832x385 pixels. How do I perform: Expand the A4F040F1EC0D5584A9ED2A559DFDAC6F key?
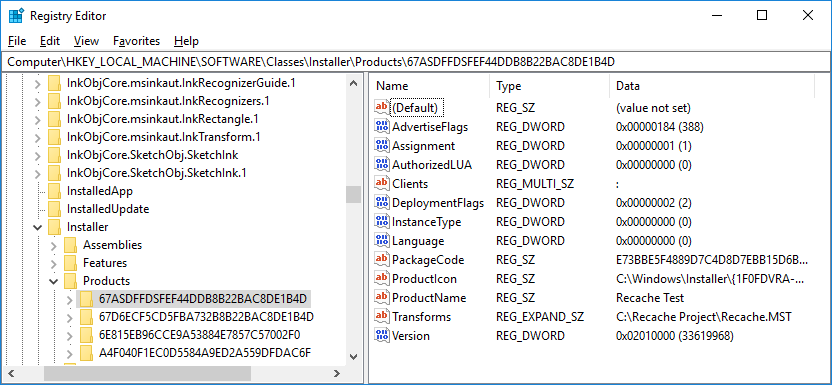(x=70, y=353)
